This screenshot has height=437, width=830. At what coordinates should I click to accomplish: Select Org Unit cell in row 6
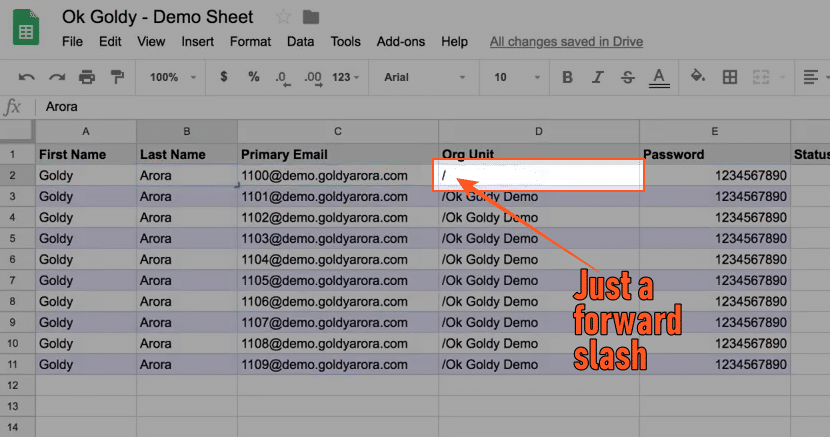pos(539,260)
